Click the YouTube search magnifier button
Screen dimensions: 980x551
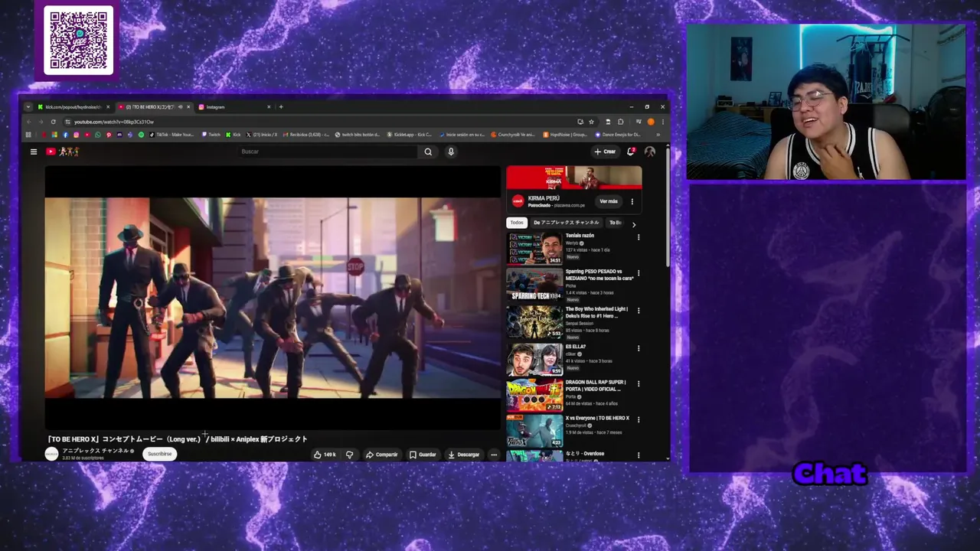click(428, 152)
